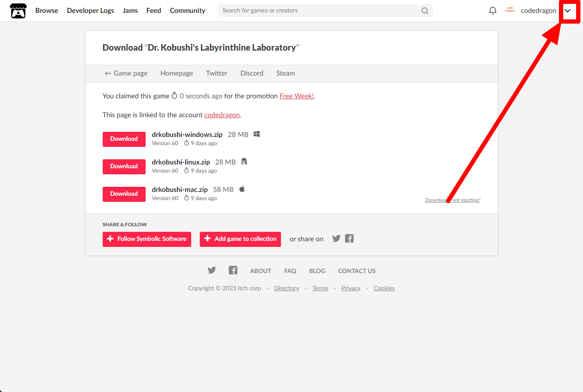This screenshot has width=583, height=392.
Task: Click the clock icon under drkobushi-linux.zip
Action: pos(186,170)
